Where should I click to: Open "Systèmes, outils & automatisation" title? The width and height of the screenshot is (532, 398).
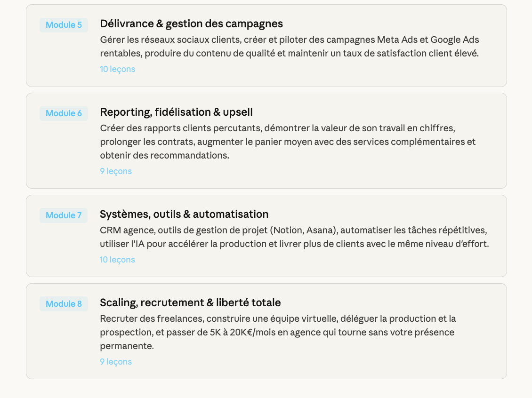point(184,214)
